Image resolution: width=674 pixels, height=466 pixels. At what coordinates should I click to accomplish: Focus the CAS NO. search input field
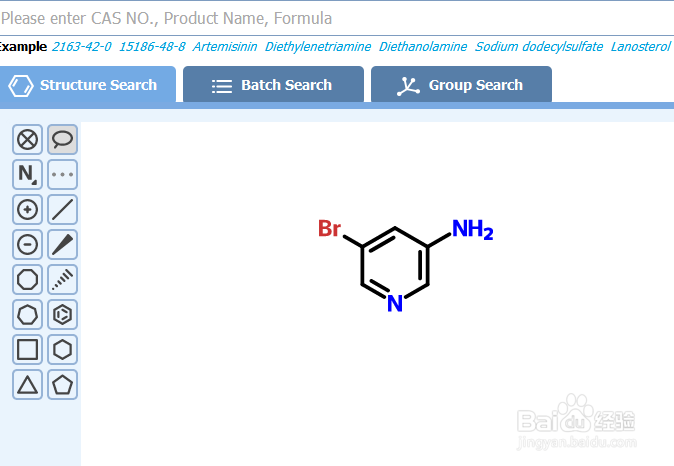[x=337, y=18]
